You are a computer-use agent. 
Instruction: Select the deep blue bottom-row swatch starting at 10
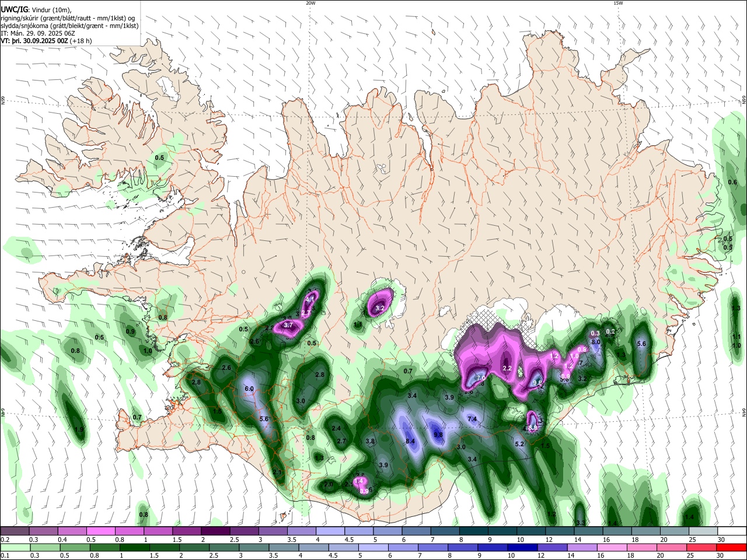[523, 547]
